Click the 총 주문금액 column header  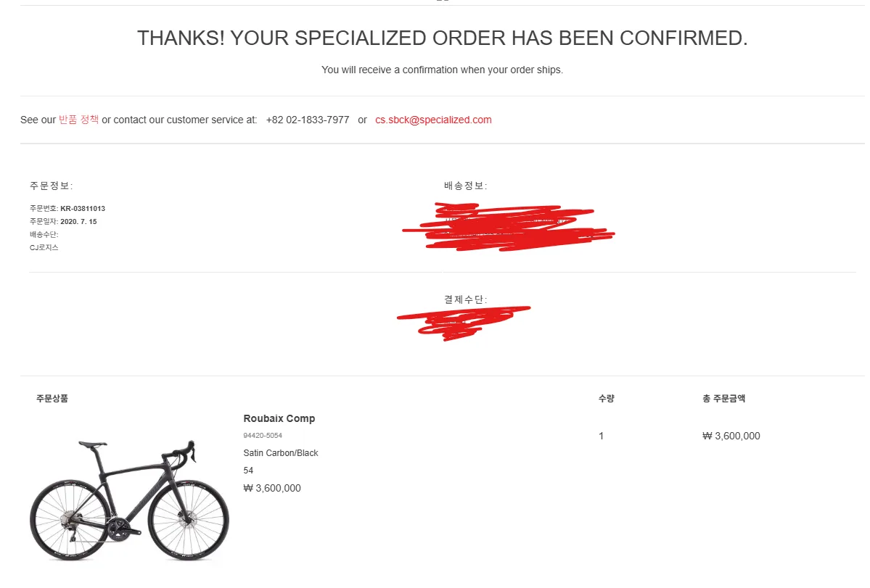click(723, 399)
